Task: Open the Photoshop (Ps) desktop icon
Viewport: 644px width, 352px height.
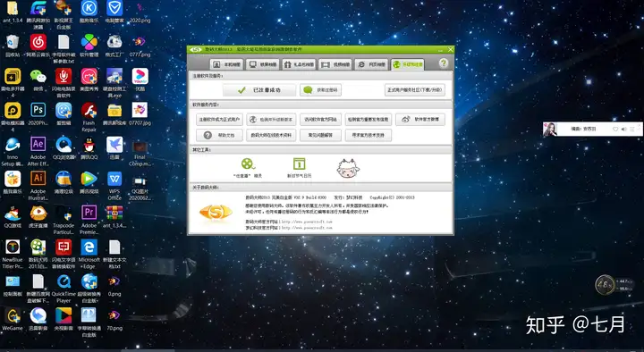Action: [x=38, y=110]
